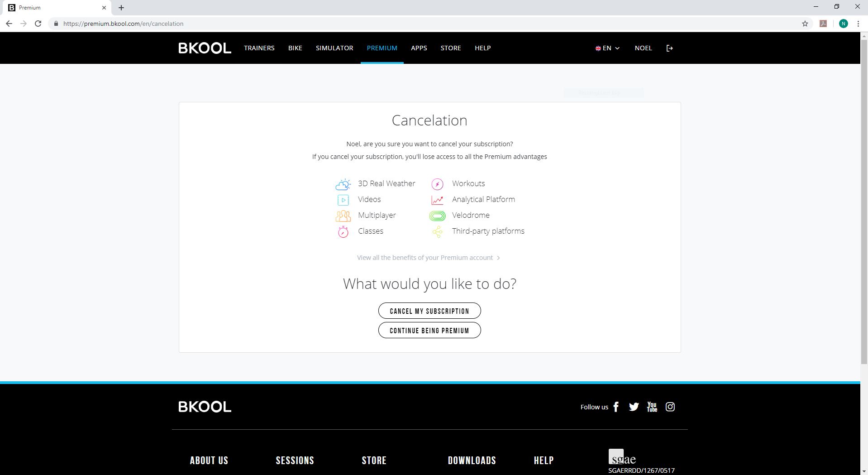The height and width of the screenshot is (475, 868).
Task: Click the Videos play icon
Action: [x=343, y=200]
